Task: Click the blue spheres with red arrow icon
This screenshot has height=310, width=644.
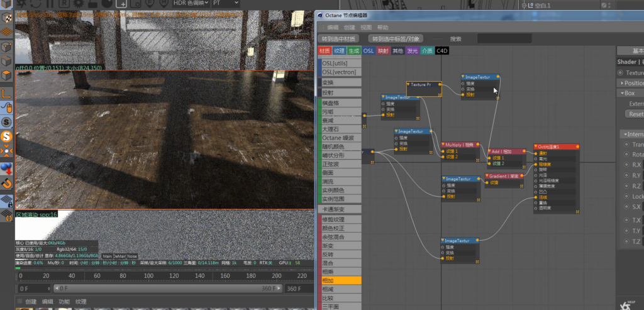Action: click(6, 169)
